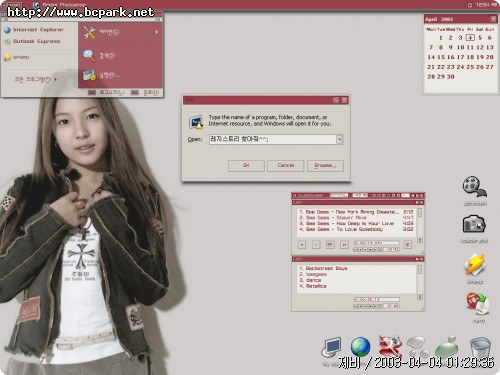Click the lower playlist window's progress bar
Viewport: 500px width, 375px height.
(x=377, y=299)
